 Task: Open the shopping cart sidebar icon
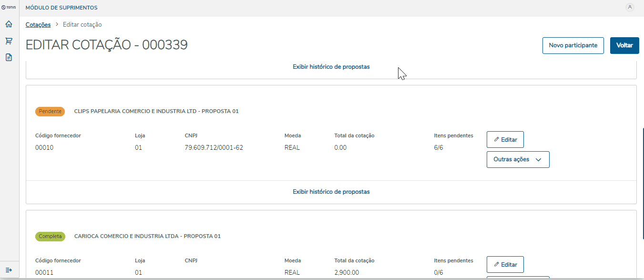coord(9,41)
